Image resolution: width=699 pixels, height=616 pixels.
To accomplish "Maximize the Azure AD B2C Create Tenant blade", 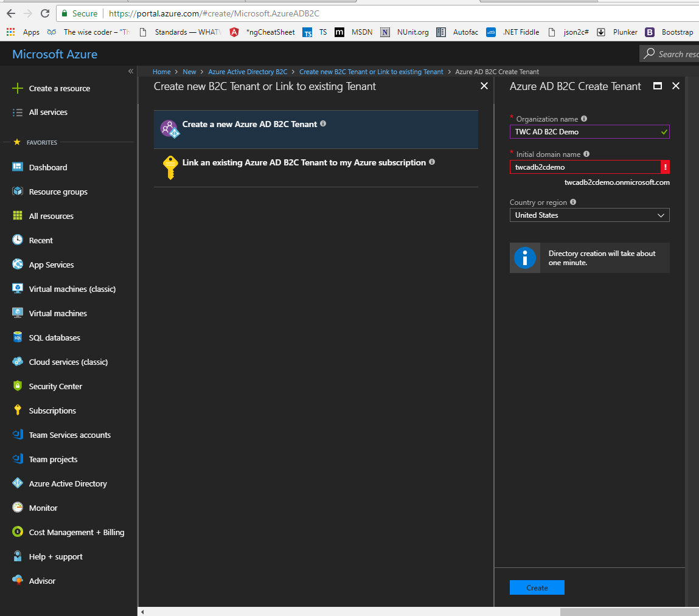I will tap(658, 86).
